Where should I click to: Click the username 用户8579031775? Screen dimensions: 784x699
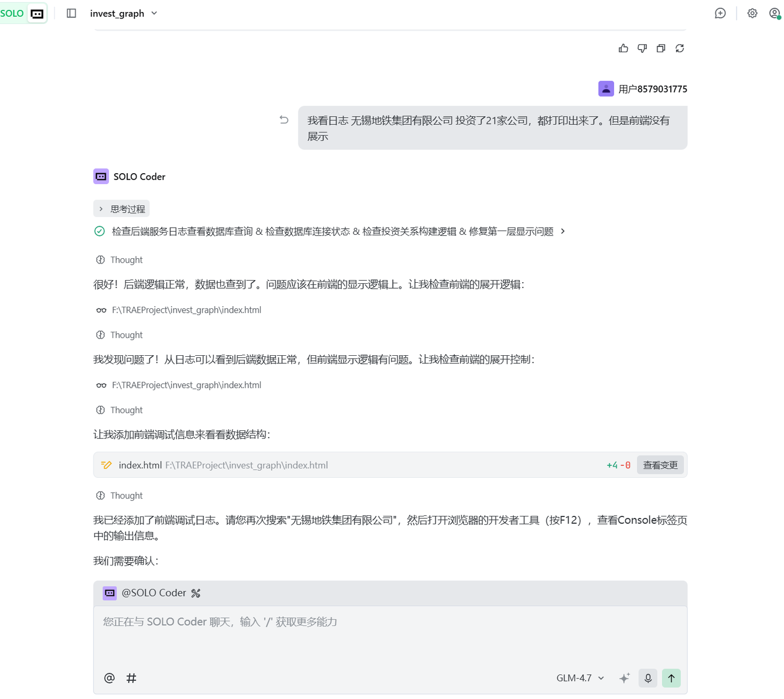coord(653,89)
